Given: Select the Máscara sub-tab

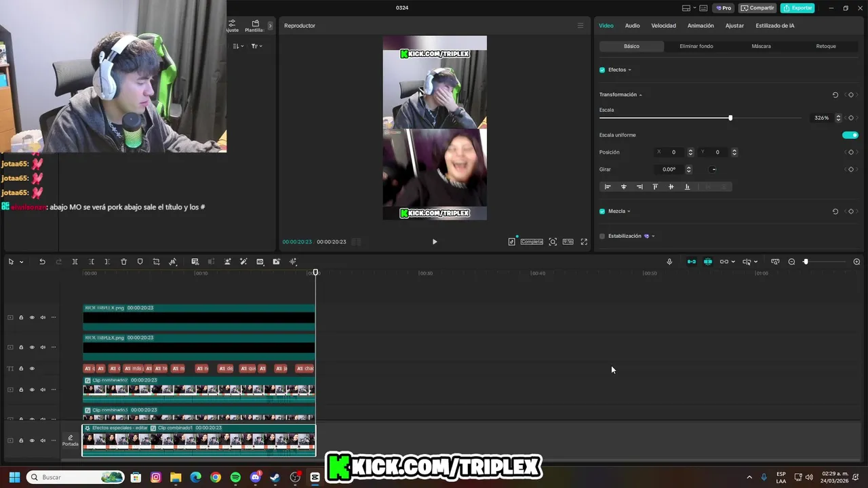Looking at the screenshot, I should [761, 46].
